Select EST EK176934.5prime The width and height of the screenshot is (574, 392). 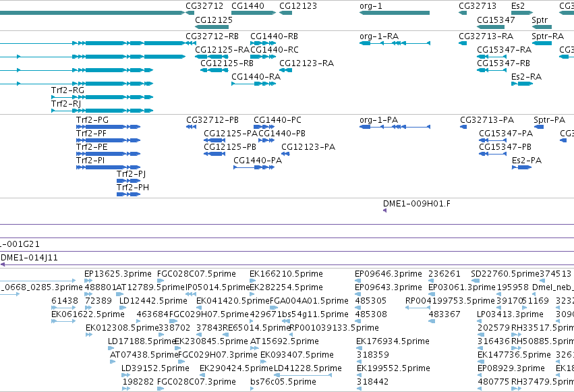pos(393,341)
